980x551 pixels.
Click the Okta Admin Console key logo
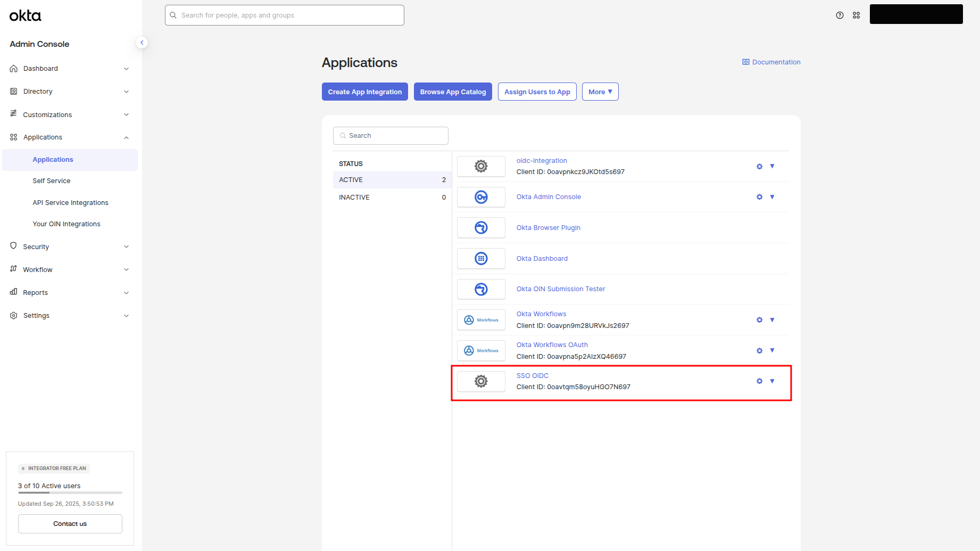pyautogui.click(x=481, y=197)
